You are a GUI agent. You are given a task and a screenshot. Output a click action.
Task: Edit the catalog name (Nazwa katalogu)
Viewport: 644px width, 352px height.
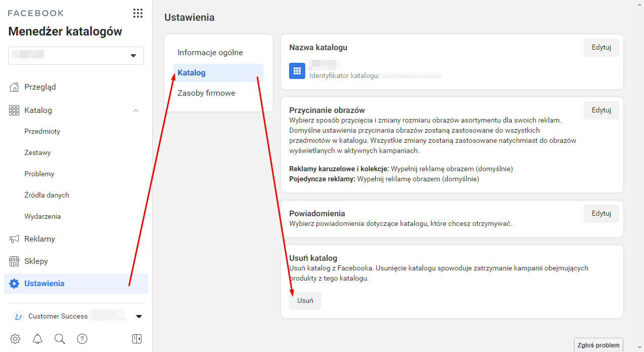pos(601,48)
